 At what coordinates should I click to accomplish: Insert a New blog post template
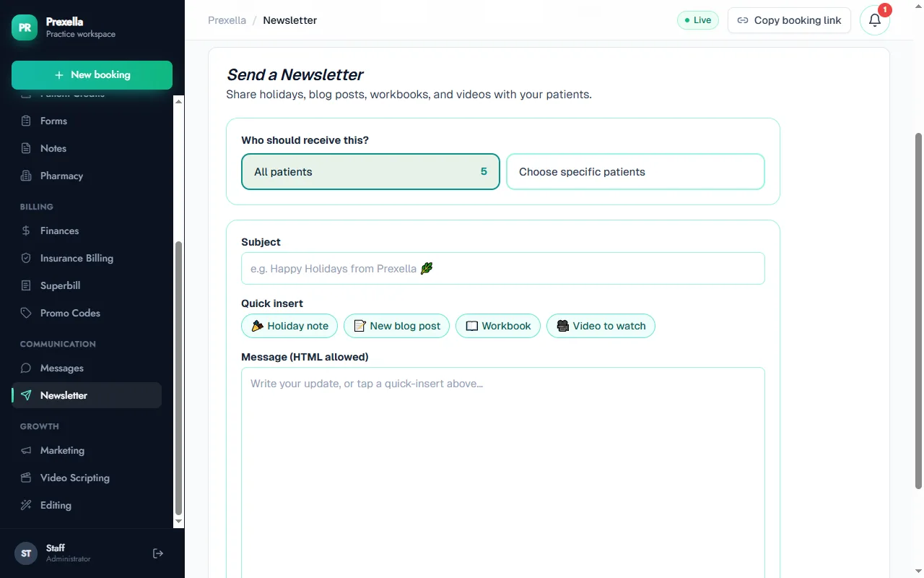click(x=397, y=326)
